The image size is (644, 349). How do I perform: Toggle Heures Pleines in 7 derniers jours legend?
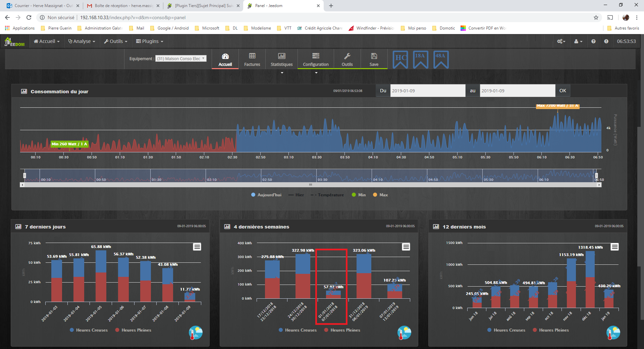(x=133, y=330)
